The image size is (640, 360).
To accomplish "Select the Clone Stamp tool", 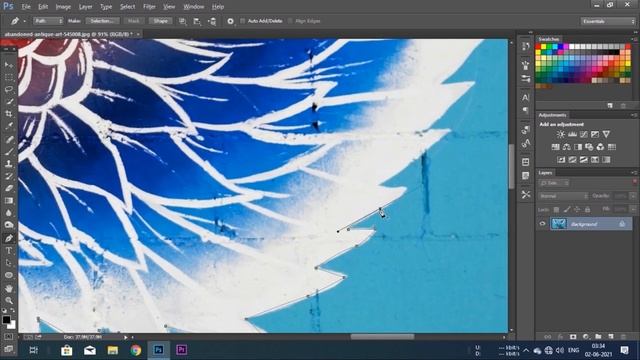I will (x=9, y=164).
